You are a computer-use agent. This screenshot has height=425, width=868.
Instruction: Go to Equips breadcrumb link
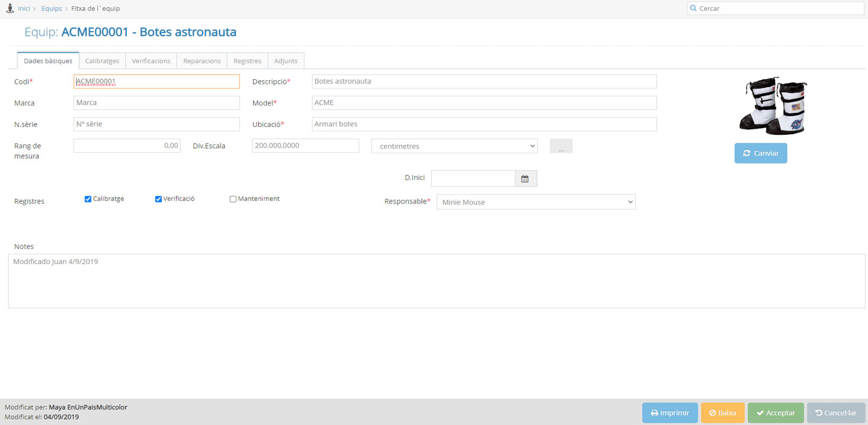point(51,8)
